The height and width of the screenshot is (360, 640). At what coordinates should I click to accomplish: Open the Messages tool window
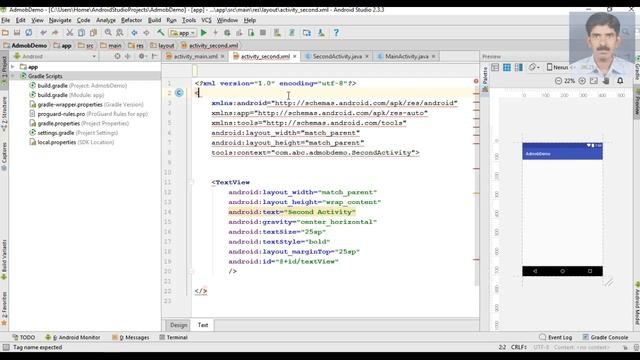tap(131, 337)
